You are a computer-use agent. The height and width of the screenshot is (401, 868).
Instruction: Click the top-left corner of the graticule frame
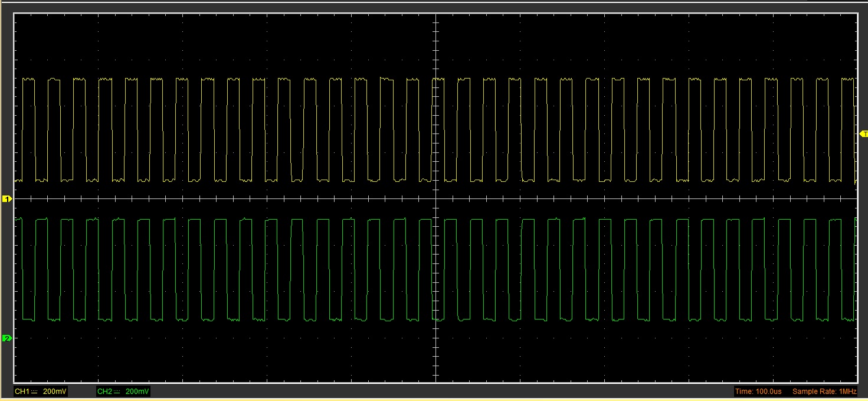(15, 14)
